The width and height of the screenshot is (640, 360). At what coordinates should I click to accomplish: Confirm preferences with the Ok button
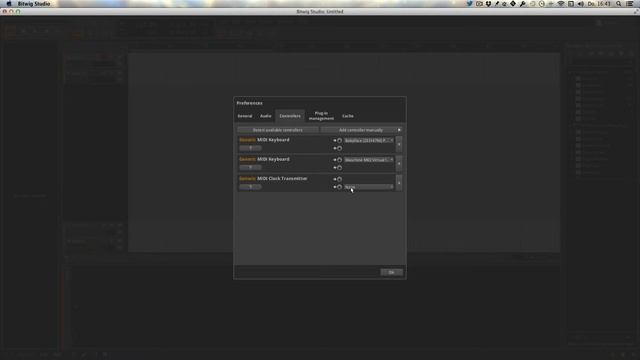click(x=391, y=272)
